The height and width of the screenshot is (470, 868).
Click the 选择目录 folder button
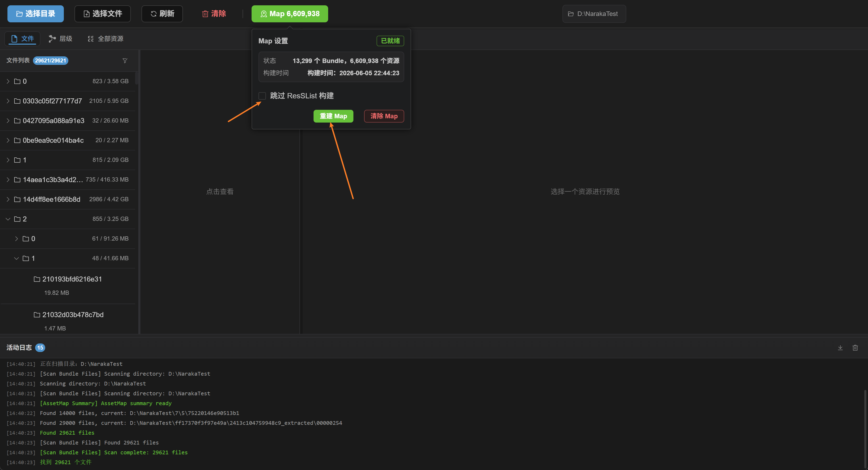[x=35, y=14]
